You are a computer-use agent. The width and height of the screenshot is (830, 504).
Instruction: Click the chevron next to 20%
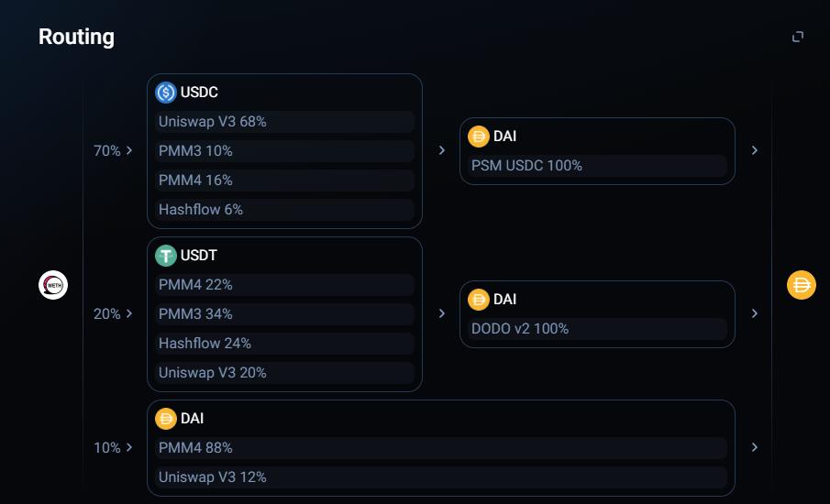coord(129,313)
